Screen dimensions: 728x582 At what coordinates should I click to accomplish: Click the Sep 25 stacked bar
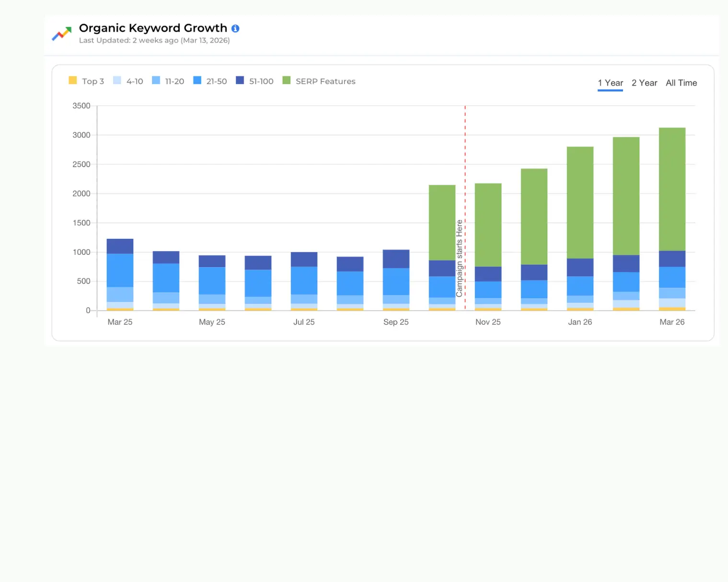tap(396, 280)
